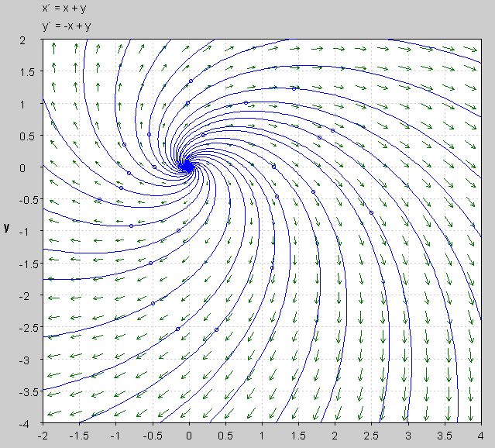Click the equation label y' = -x + y
Screen dimensions: 495x448
pos(67,26)
